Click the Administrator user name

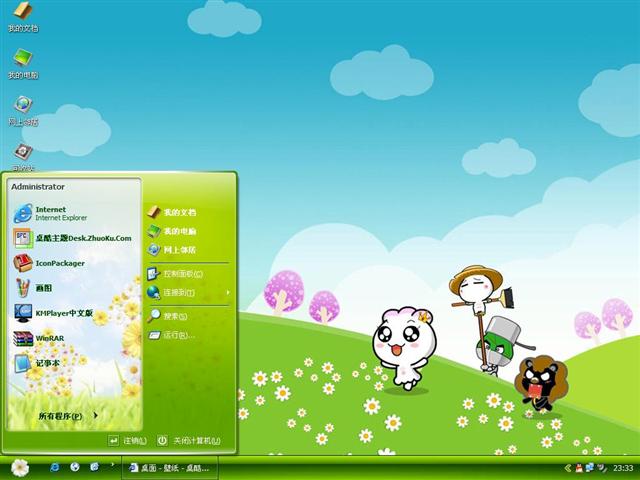[38, 187]
